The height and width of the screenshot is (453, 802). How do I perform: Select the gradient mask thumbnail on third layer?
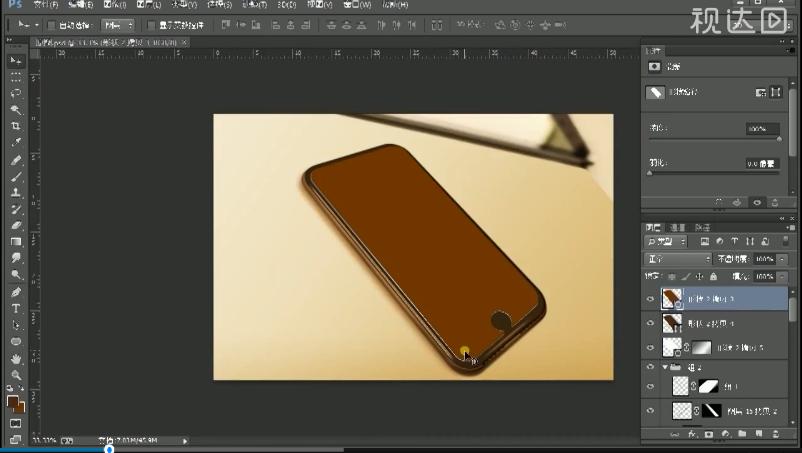pos(700,347)
